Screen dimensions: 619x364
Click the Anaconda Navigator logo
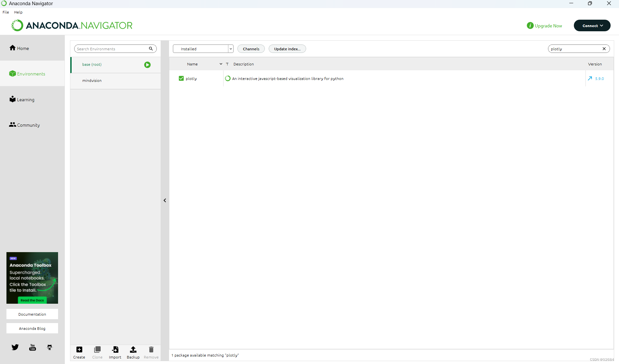72,25
